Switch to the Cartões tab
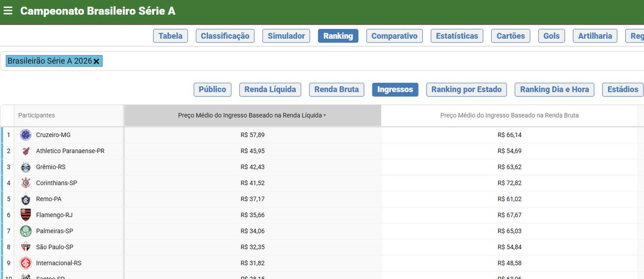Viewport: 644px width, 279px height. coord(511,36)
